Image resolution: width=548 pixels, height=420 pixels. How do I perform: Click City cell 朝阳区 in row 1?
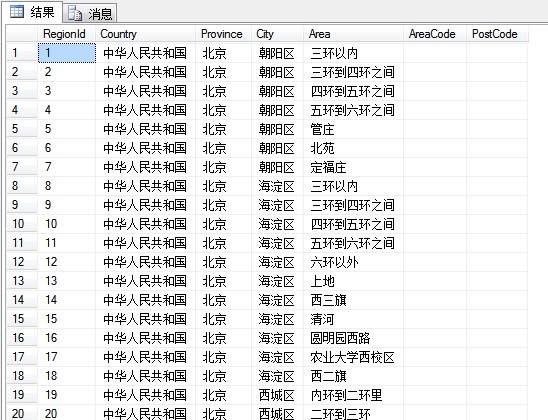tap(277, 53)
